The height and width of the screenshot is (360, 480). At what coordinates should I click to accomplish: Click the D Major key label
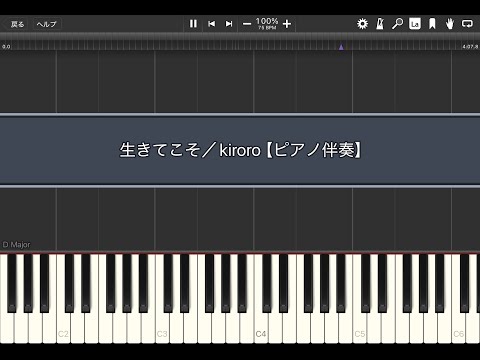[x=16, y=245]
